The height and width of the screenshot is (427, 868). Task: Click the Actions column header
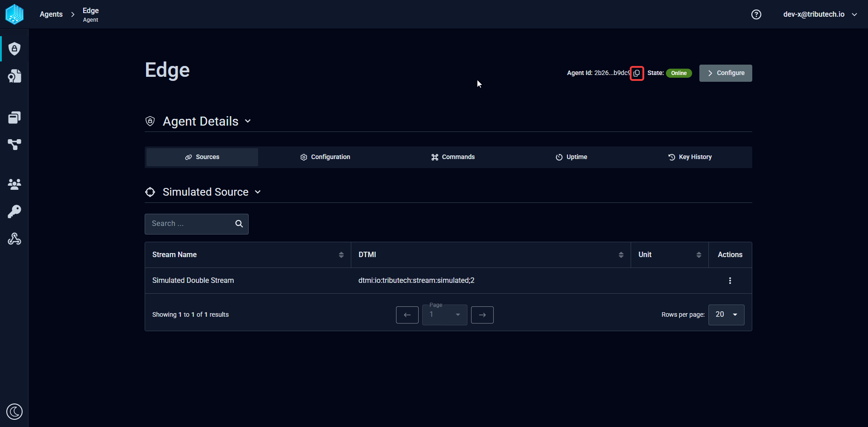[730, 255]
